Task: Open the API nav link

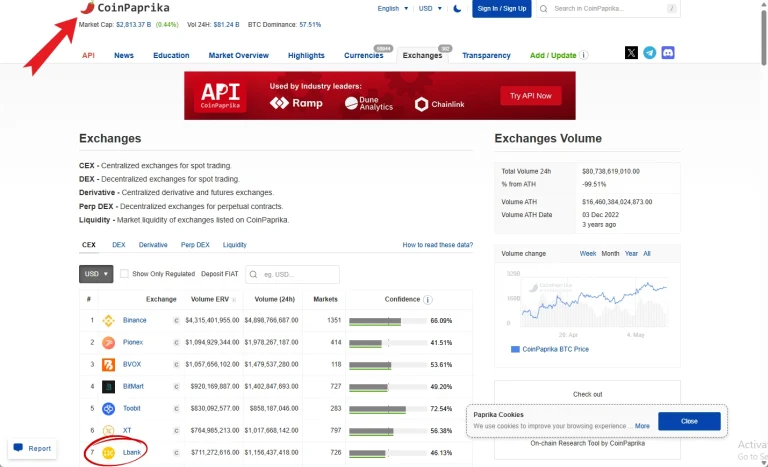Action: coord(88,55)
